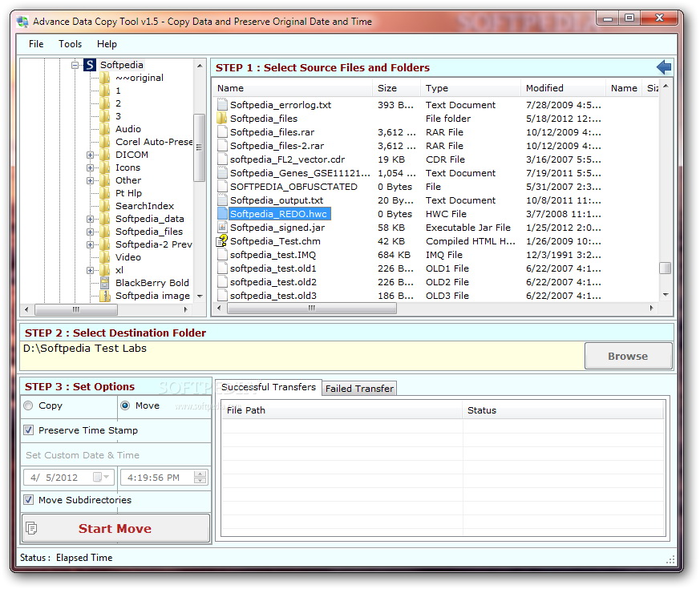Click the Softpedia_output.txt file icon
This screenshot has width=700, height=589.
point(222,200)
